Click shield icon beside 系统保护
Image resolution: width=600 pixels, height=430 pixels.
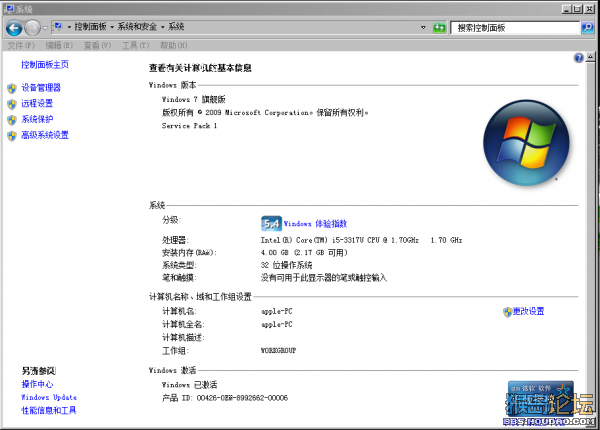click(12, 120)
